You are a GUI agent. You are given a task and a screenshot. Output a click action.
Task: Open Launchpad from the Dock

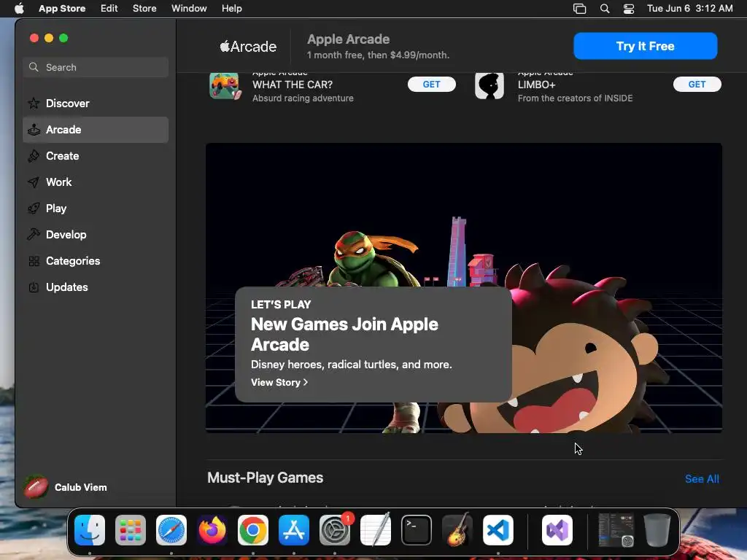[130, 530]
